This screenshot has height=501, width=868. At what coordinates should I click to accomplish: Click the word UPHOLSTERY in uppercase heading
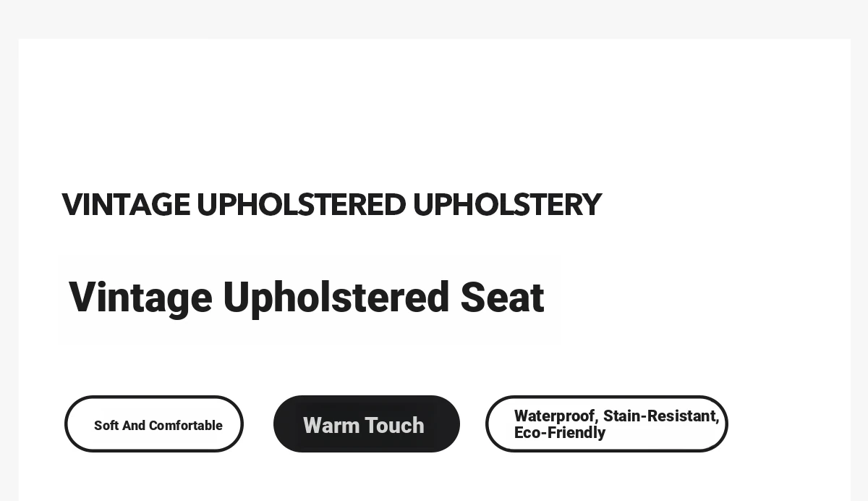point(507,205)
